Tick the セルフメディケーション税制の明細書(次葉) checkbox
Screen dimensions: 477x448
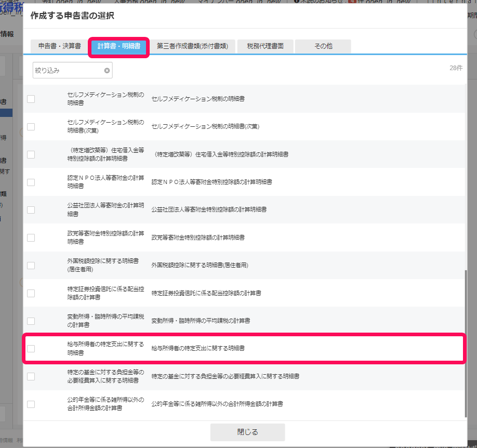click(x=31, y=127)
